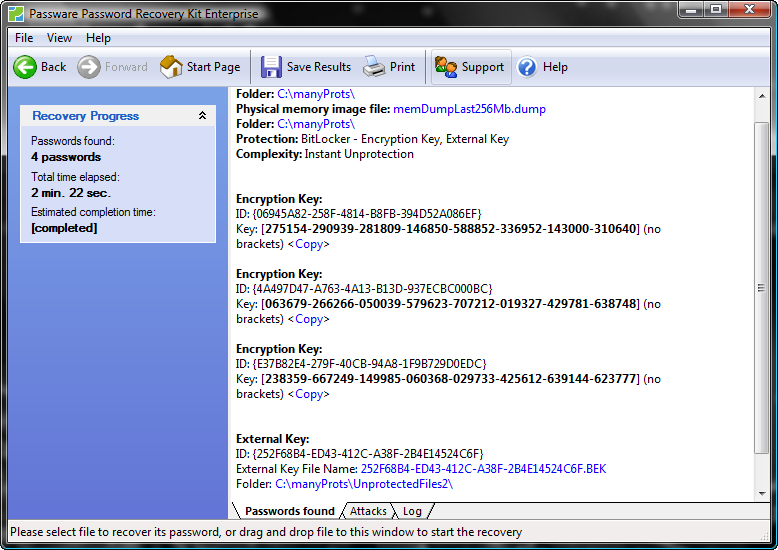Open Support via the people icon
Image resolution: width=778 pixels, height=550 pixels.
tap(446, 67)
